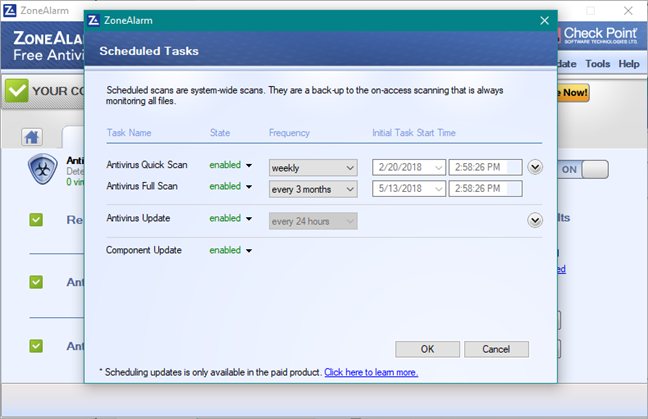Click the Home icon in main window
Image resolution: width=648 pixels, height=419 pixels.
tap(32, 137)
